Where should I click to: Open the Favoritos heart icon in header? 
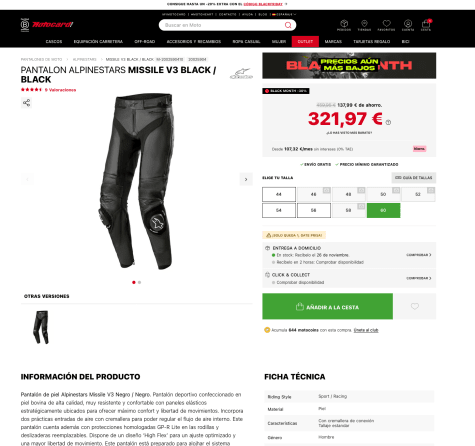386,25
